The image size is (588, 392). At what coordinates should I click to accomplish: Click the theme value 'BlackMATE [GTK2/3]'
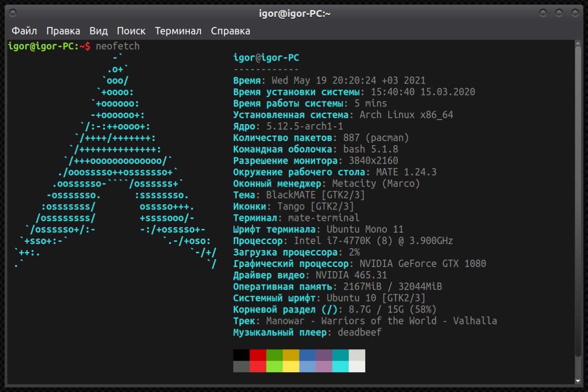[316, 195]
